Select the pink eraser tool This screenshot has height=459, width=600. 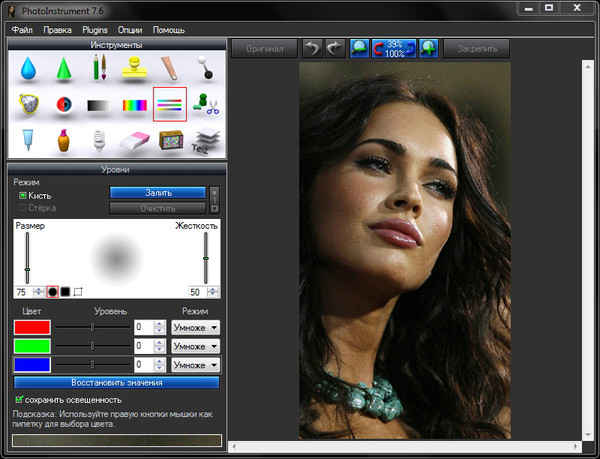(134, 140)
